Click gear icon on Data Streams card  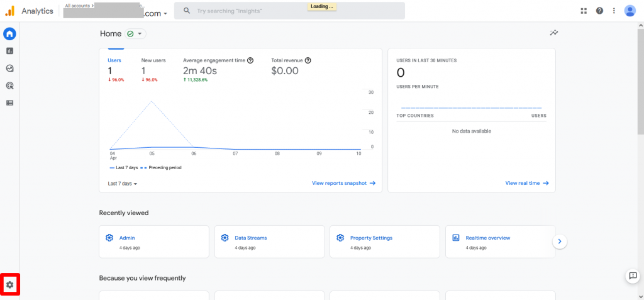[x=225, y=238]
